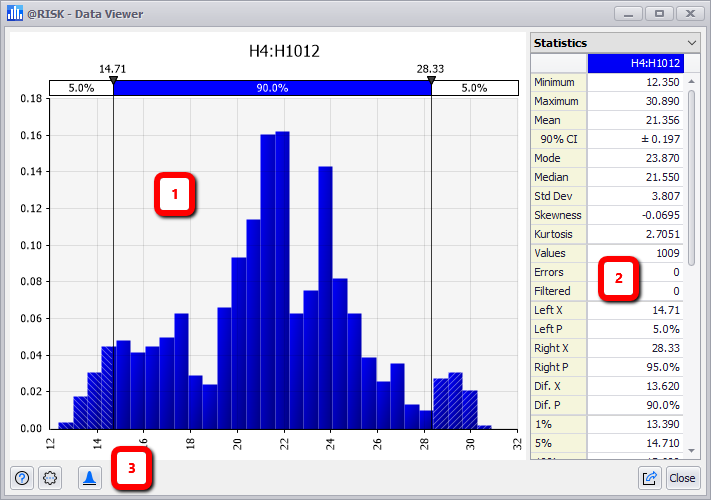The image size is (711, 500).
Task: Close window using title bar X
Action: (691, 14)
